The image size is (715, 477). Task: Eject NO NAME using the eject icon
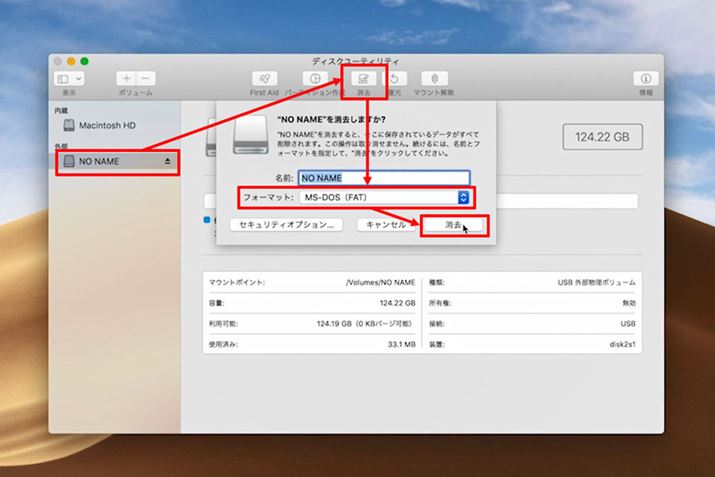click(167, 161)
